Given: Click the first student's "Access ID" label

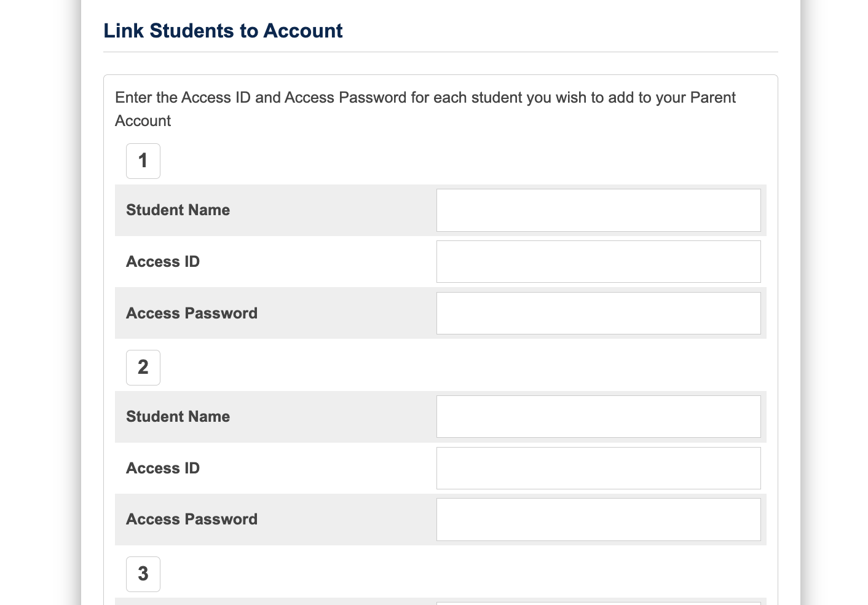Looking at the screenshot, I should click(163, 262).
